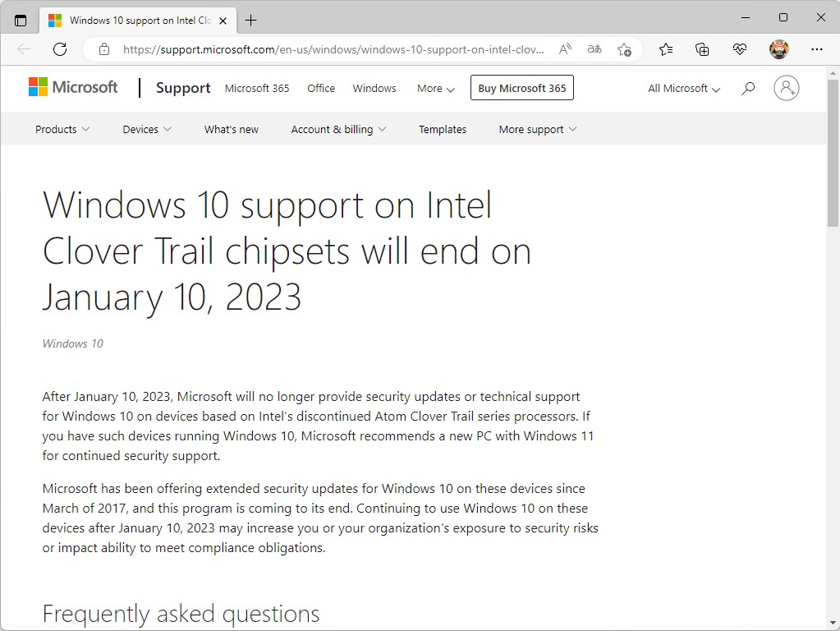Open the More support dropdown
Image resolution: width=840 pixels, height=631 pixels.
click(x=537, y=129)
